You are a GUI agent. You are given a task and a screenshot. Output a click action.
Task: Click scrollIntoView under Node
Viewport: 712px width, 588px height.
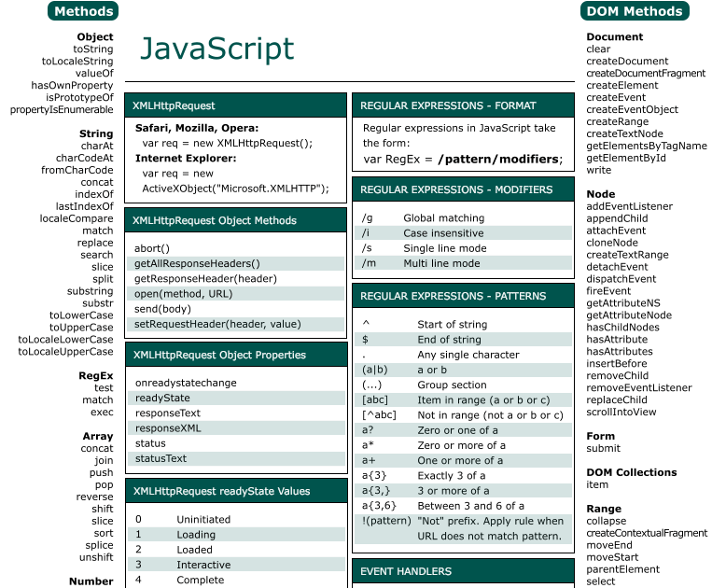[x=621, y=412]
